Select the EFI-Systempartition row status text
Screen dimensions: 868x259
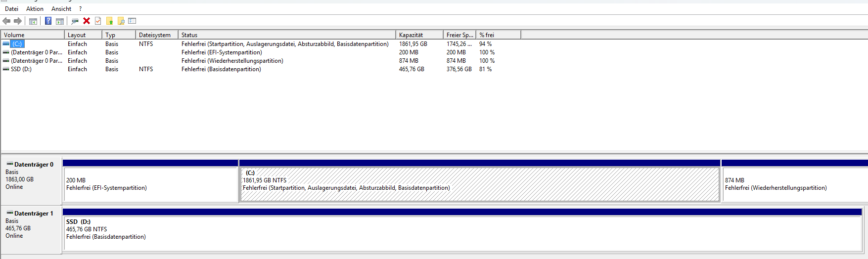coord(222,52)
